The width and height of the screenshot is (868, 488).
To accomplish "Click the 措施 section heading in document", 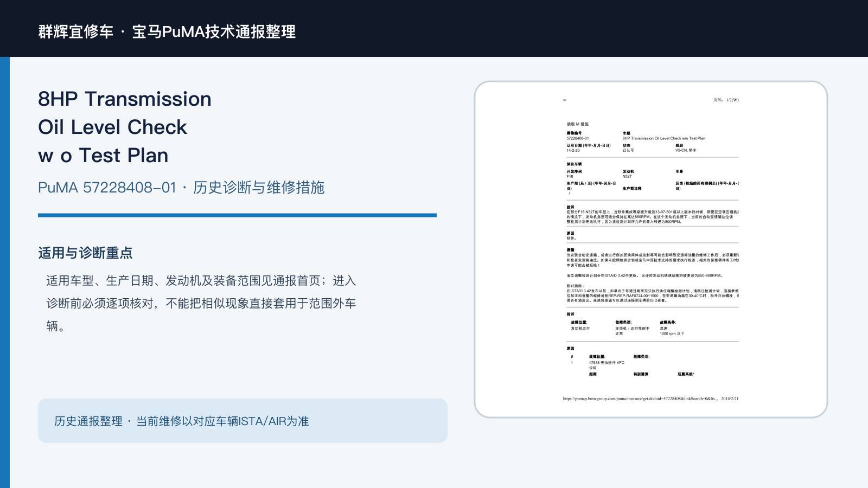I will [570, 250].
